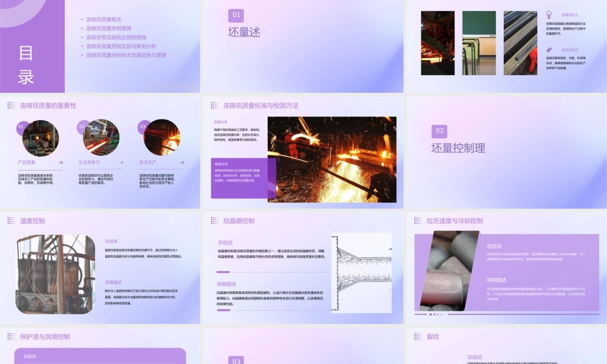Click the 安全生产 label

148,163
